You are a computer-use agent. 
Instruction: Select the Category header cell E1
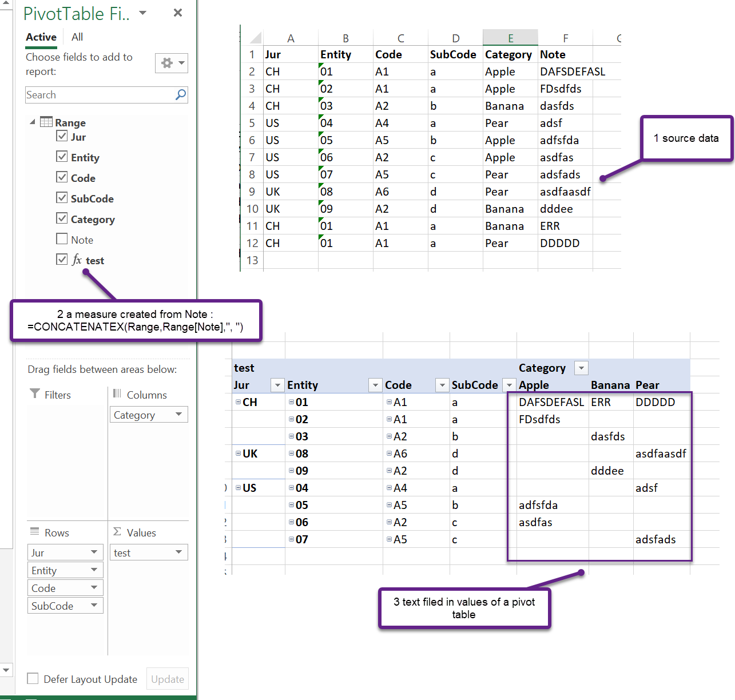(x=510, y=54)
